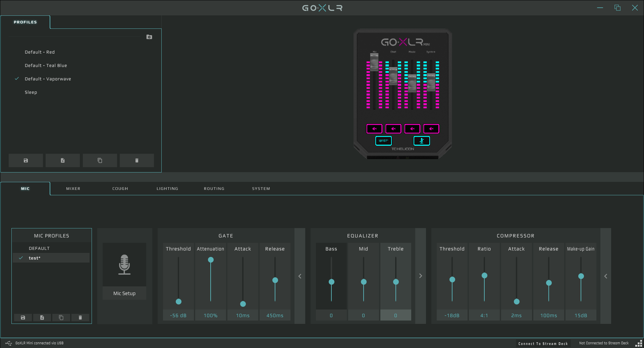644x348 pixels.
Task: Click the Compressor Ratio slider handle
Action: point(484,276)
